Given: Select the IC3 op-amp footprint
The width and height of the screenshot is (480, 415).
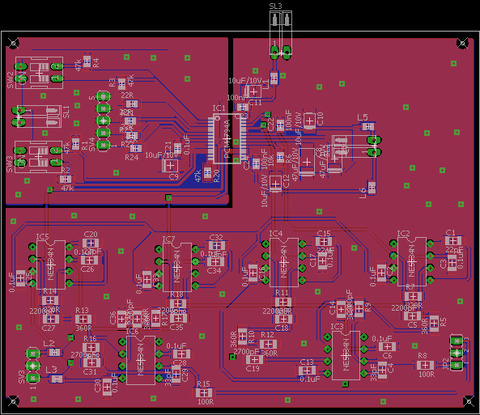Looking at the screenshot, I should (346, 355).
